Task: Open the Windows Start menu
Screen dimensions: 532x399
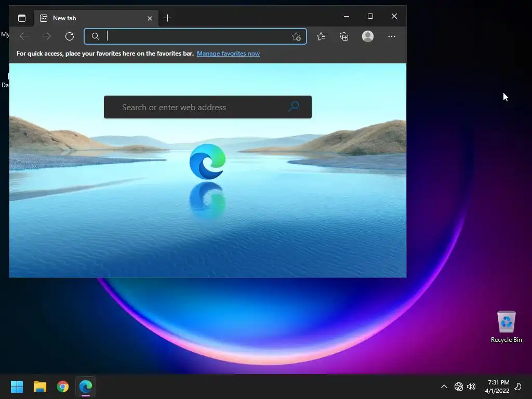Action: [17, 387]
